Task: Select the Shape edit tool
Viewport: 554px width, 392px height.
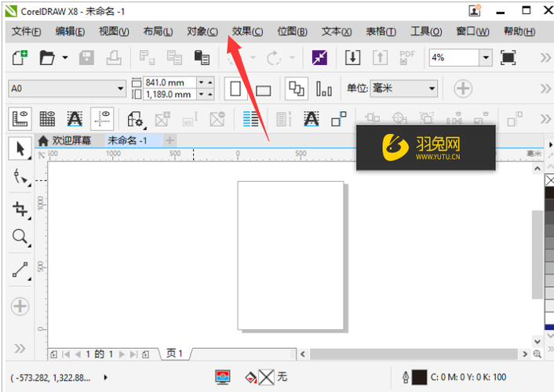Action: pos(20,176)
